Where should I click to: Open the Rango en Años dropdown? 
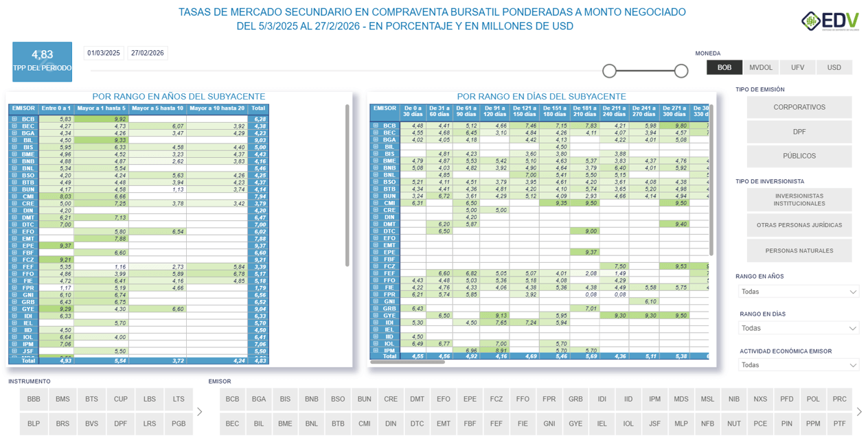click(799, 291)
